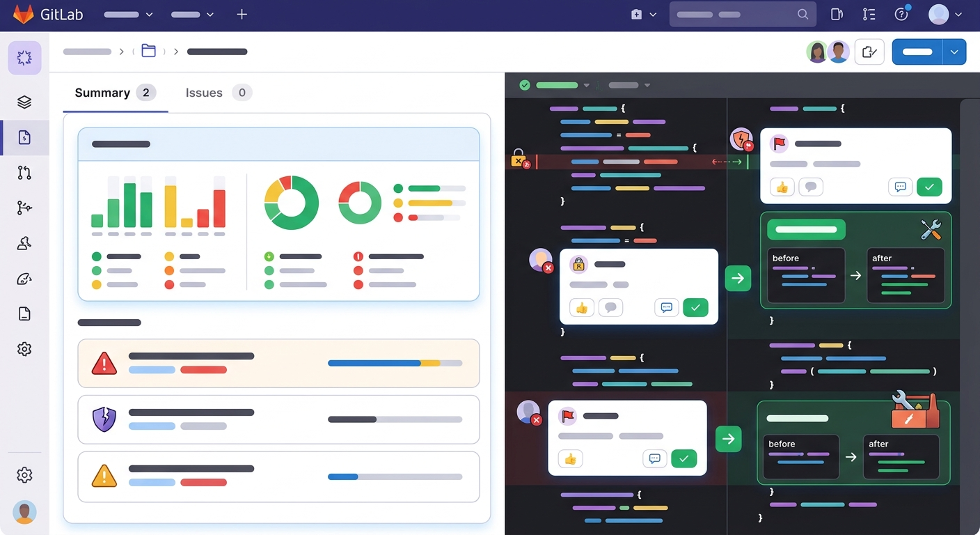980x535 pixels.
Task: Open the deploy stamp sidebar icon
Action: pyautogui.click(x=24, y=243)
